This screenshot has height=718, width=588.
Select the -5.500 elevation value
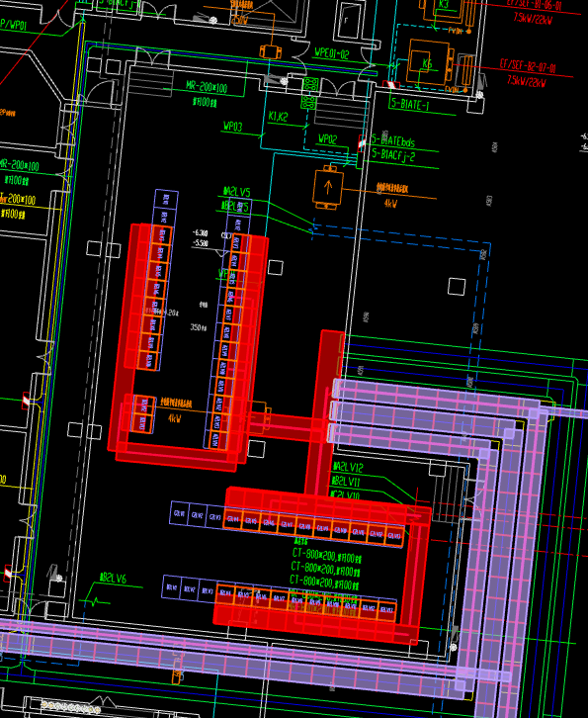point(201,243)
